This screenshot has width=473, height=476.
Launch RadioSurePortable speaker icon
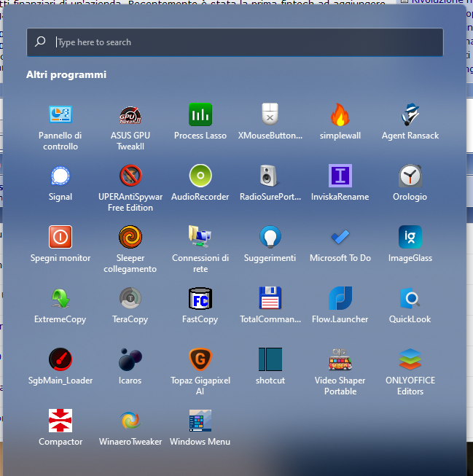coord(270,176)
